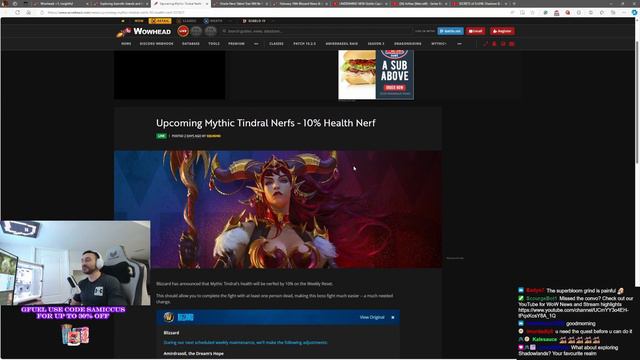This screenshot has height=360, width=640.
Task: Select the second gray realm badge
Action: (196, 31)
